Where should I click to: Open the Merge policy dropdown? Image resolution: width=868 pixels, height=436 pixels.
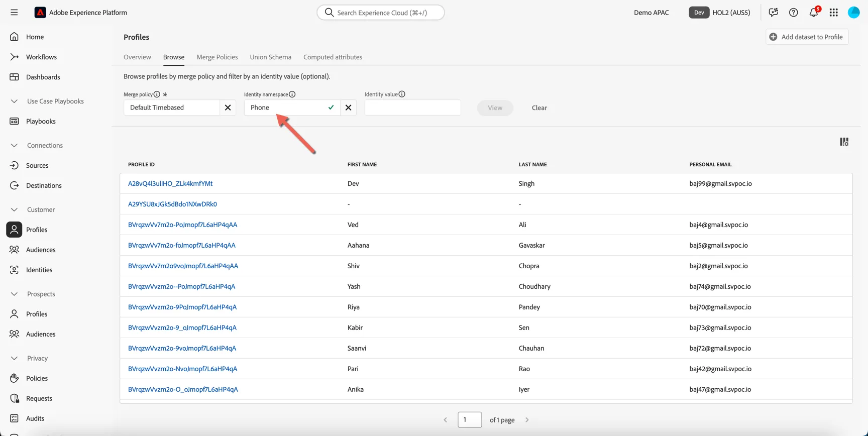tap(172, 107)
